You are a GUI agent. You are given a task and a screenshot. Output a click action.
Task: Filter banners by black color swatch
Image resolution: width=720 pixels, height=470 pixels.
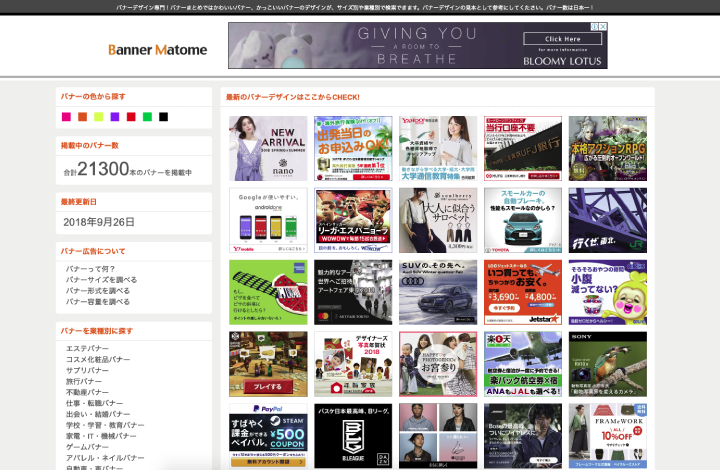[x=163, y=117]
